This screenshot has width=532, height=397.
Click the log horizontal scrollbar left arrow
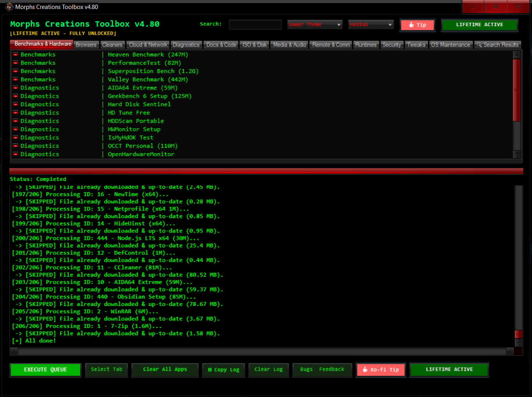[14, 351]
